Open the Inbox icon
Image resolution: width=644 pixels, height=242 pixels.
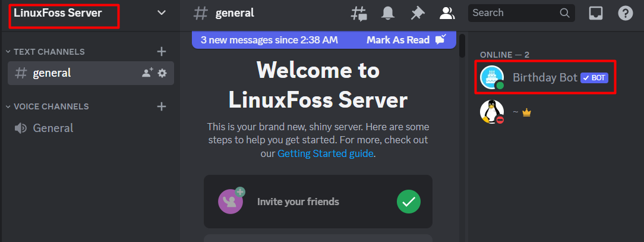(x=596, y=13)
